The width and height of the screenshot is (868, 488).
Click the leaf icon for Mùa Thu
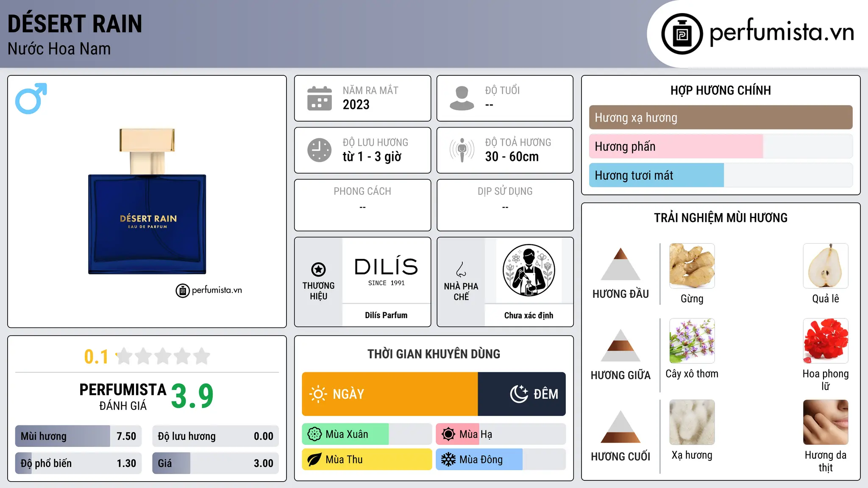pos(314,460)
